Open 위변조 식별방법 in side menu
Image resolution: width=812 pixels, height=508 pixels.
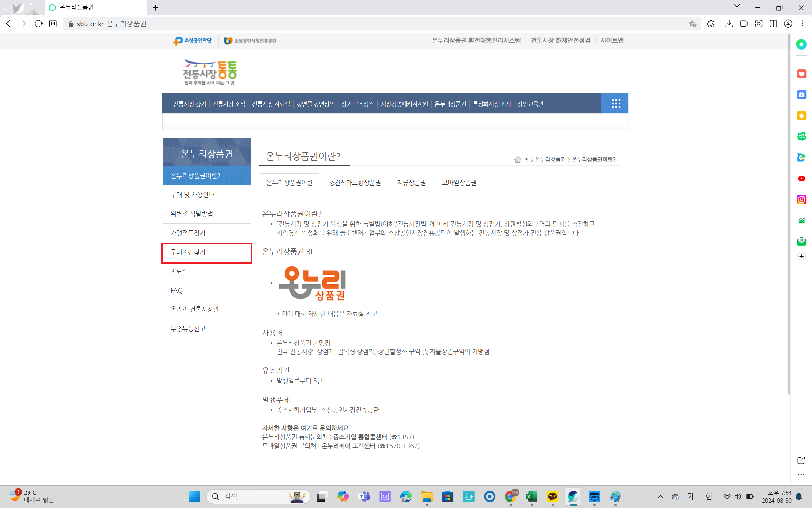pyautogui.click(x=207, y=214)
